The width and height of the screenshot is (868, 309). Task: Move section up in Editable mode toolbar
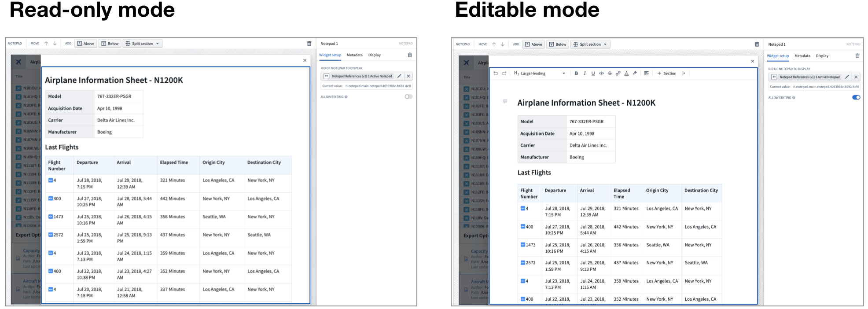click(x=494, y=44)
